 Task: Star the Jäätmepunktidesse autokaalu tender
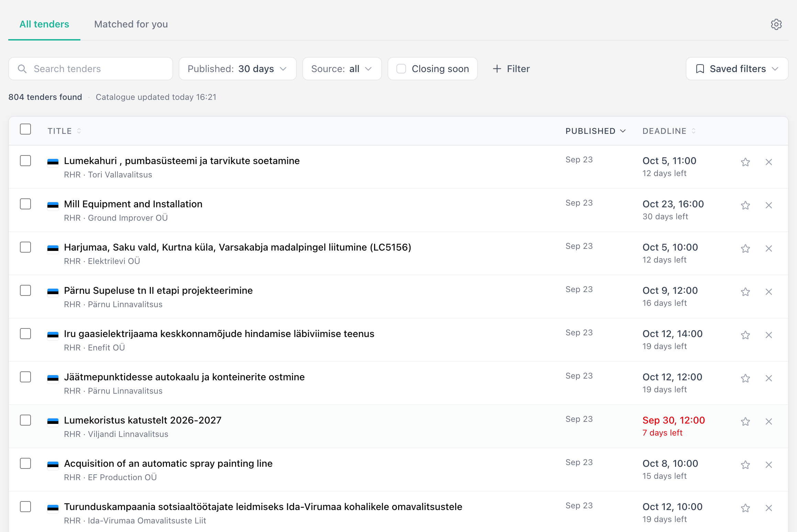pos(745,378)
